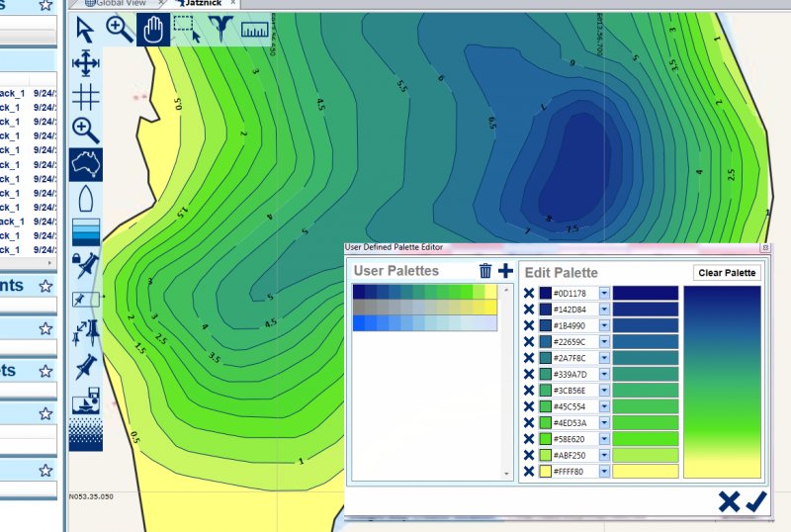This screenshot has height=532, width=791.
Task: Remove the #0D1178 color entry
Action: pos(529,294)
